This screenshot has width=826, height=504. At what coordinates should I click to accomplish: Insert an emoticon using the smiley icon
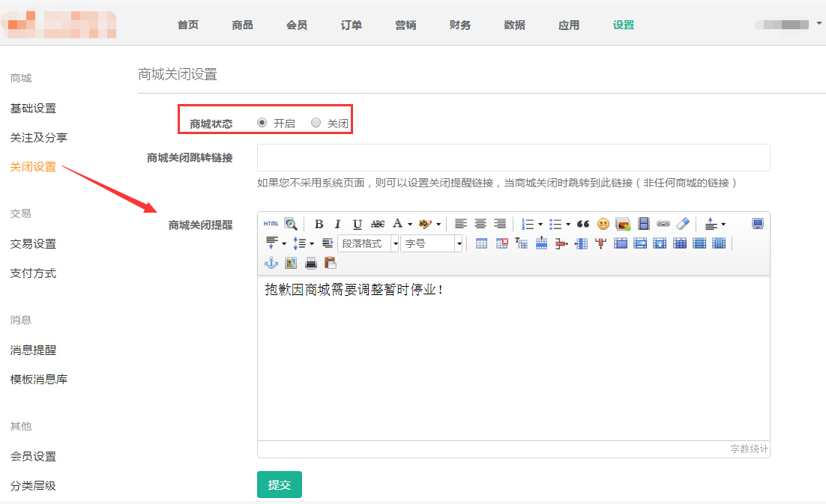point(603,224)
